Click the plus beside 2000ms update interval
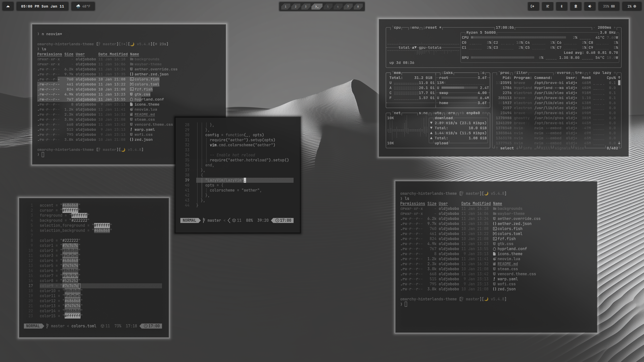The image size is (644, 362). pos(615,27)
